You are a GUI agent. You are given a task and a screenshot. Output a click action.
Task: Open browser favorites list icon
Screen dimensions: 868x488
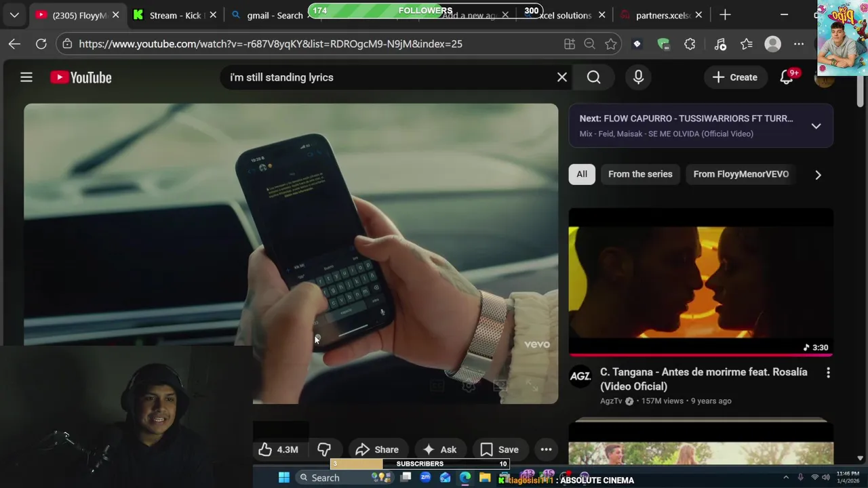(747, 44)
